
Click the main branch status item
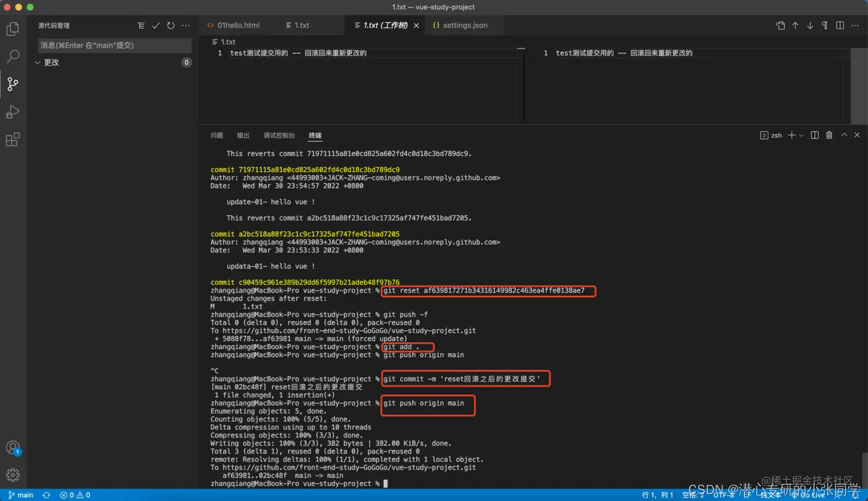[21, 495]
